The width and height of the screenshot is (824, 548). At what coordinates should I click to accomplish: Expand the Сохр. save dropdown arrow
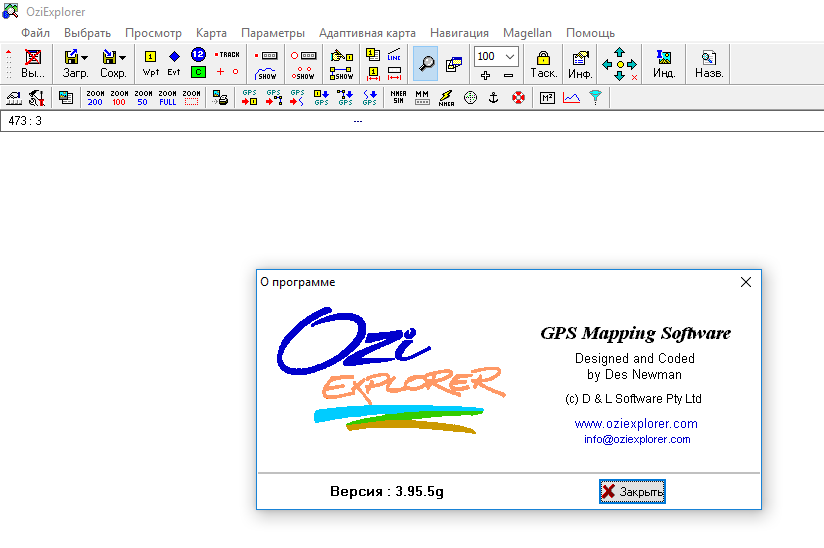(122, 57)
